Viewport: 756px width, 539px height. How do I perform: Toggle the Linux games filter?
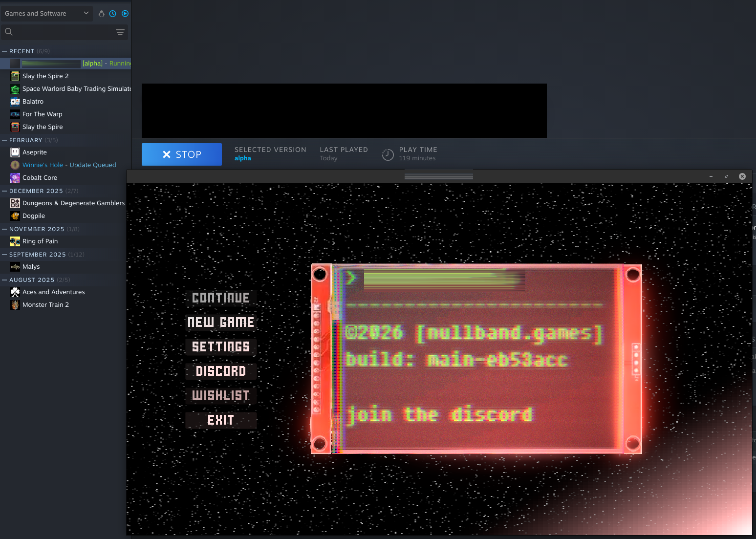pos(101,14)
